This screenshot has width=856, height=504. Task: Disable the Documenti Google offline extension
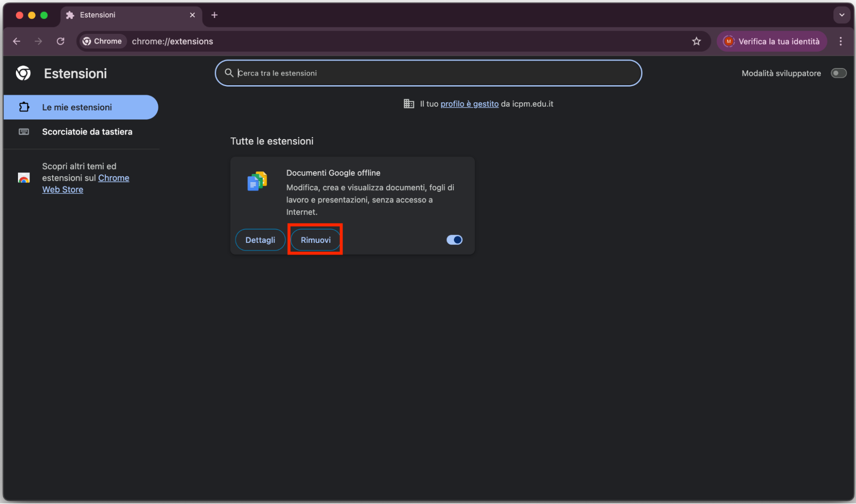tap(454, 240)
